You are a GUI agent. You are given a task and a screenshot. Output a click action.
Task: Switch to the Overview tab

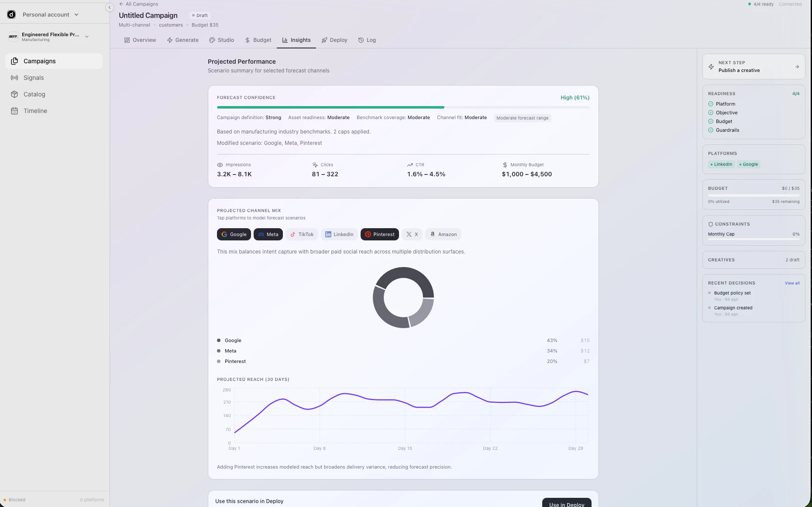140,40
